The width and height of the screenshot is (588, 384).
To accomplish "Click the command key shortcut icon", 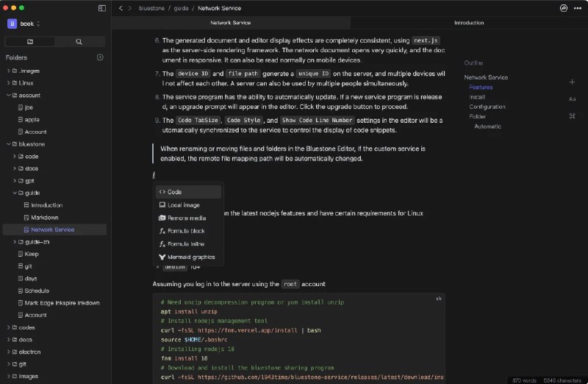I will tap(572, 116).
